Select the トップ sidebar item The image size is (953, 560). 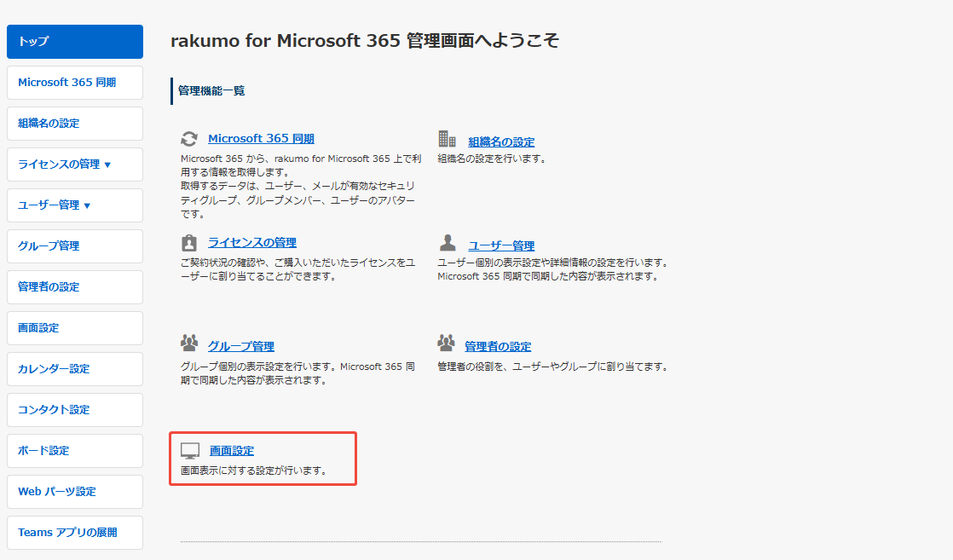(x=75, y=42)
